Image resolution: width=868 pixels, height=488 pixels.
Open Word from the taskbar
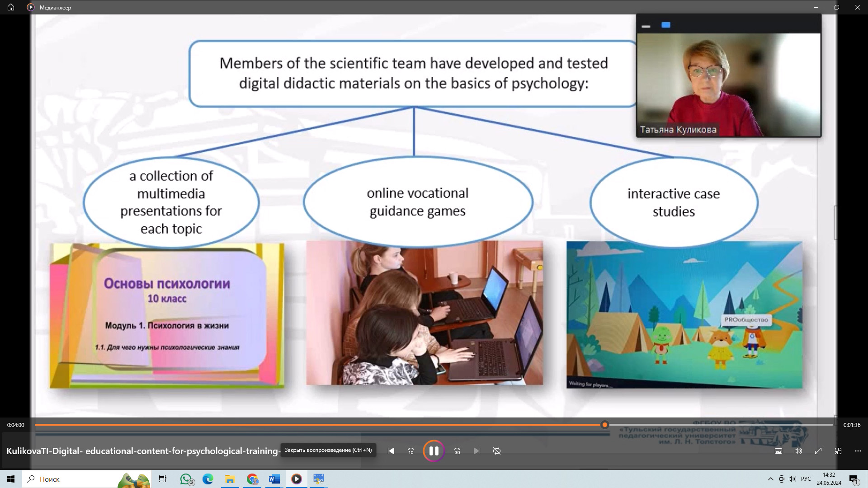274,479
